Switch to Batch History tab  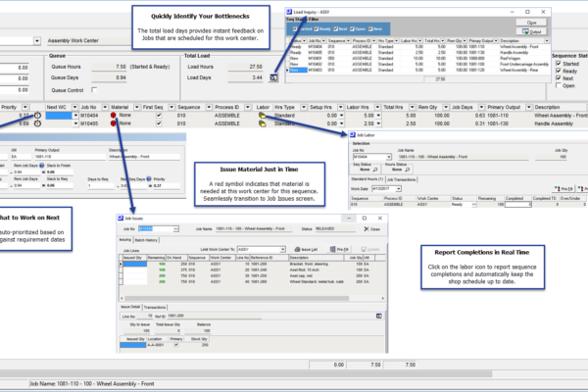pyautogui.click(x=146, y=240)
